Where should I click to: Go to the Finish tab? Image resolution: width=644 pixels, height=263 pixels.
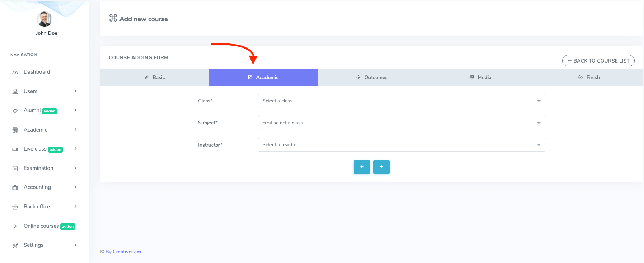589,78
